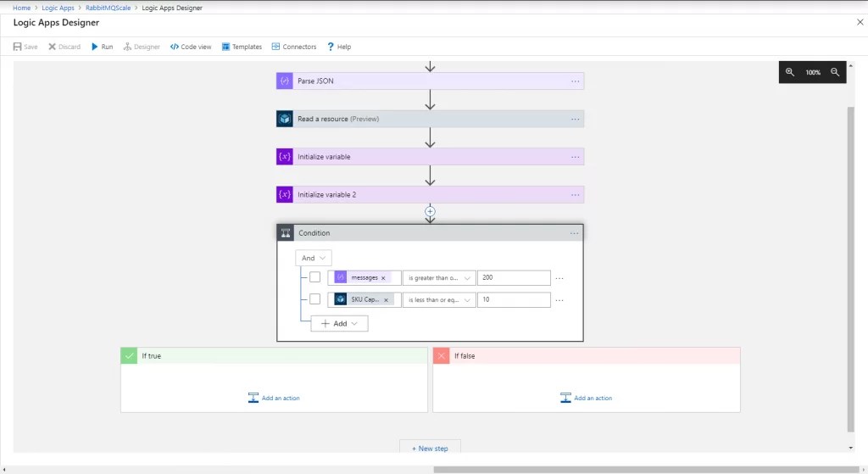Open Help from the toolbar
The height and width of the screenshot is (474, 868).
tap(339, 47)
